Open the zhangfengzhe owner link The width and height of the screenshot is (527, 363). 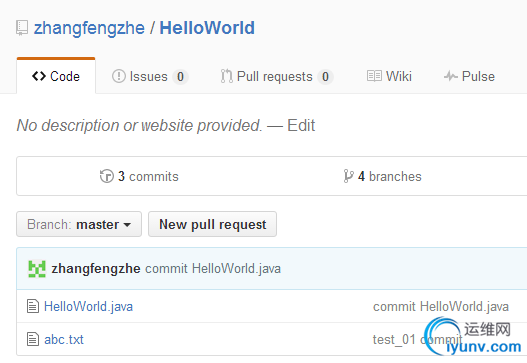(89, 28)
